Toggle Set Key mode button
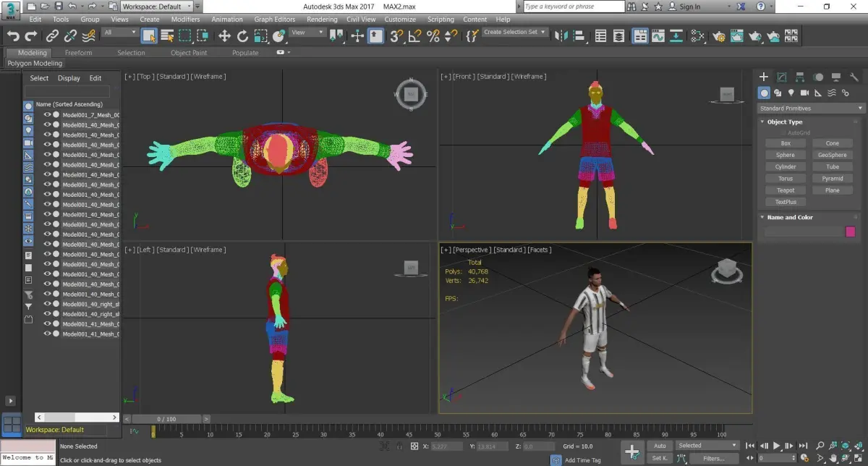Screen dimensions: 868x466 [x=660, y=458]
